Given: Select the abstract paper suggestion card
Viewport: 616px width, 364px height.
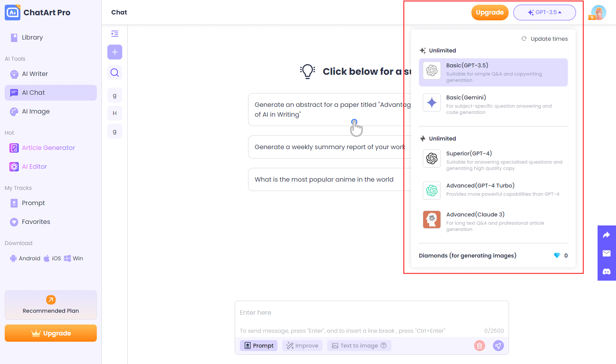Looking at the screenshot, I should click(x=330, y=110).
